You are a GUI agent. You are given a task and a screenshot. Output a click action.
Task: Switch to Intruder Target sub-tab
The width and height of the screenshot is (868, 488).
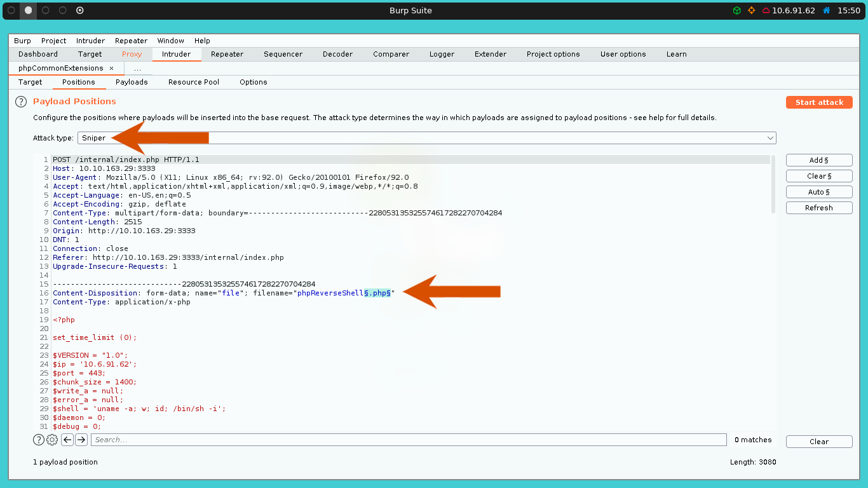pos(30,82)
